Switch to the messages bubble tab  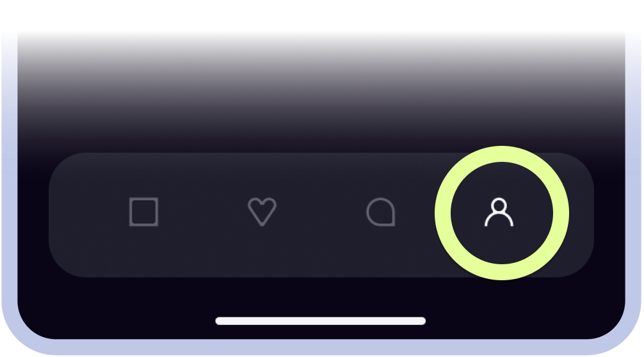click(x=381, y=212)
